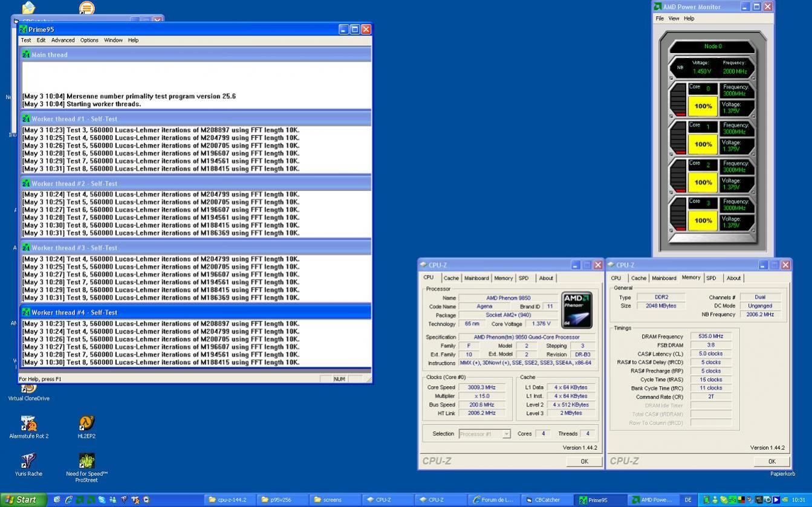Select the About tab in left CPU-Z
The height and width of the screenshot is (507, 812).
coord(546,278)
